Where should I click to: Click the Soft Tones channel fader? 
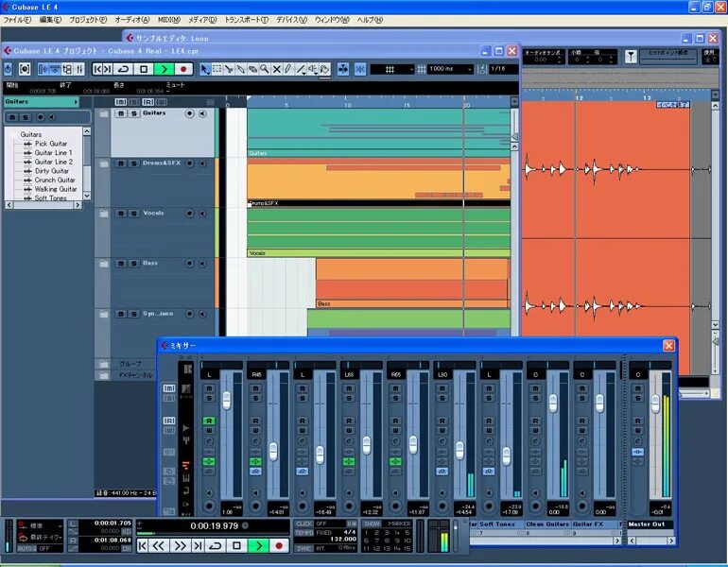[507, 455]
